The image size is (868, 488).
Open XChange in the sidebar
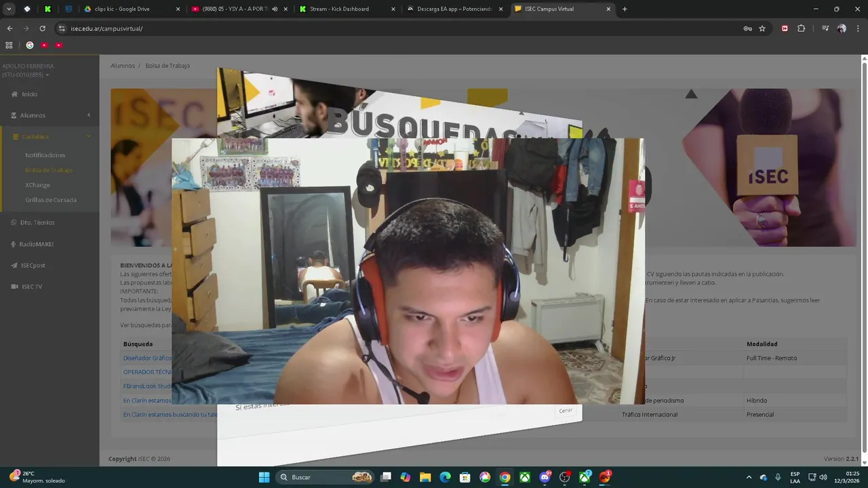tap(38, 185)
